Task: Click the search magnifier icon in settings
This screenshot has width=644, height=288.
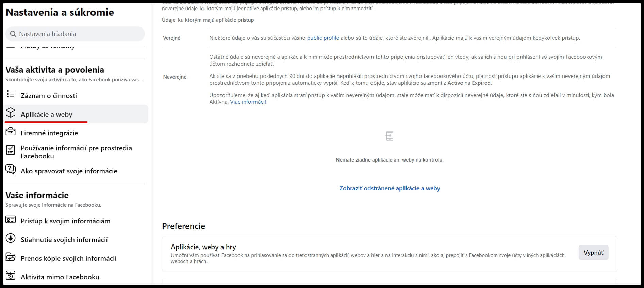Action: click(x=13, y=34)
